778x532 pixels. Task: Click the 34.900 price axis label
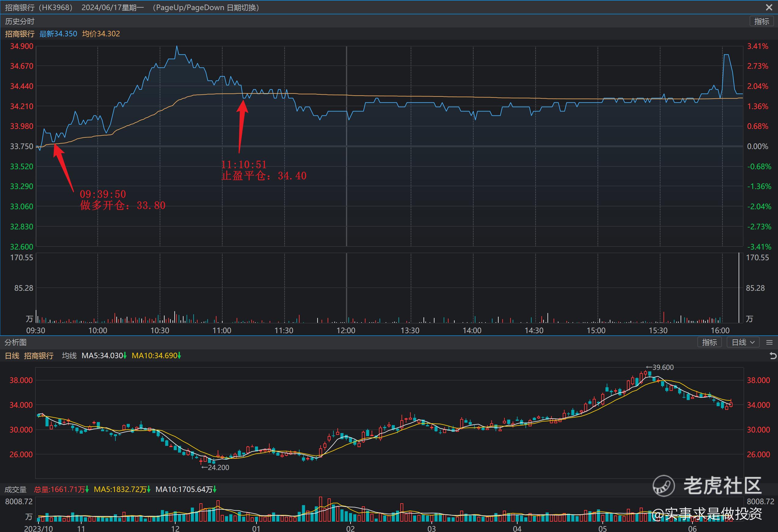[22, 46]
